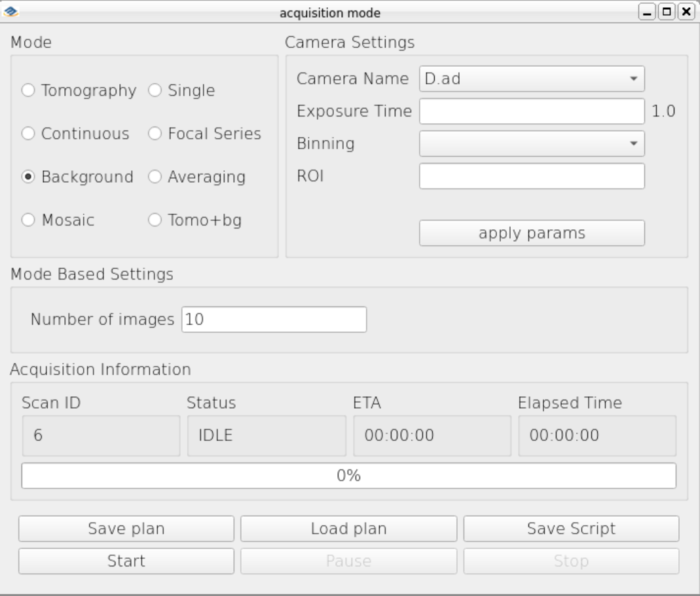Click the disabled Stop button

572,561
